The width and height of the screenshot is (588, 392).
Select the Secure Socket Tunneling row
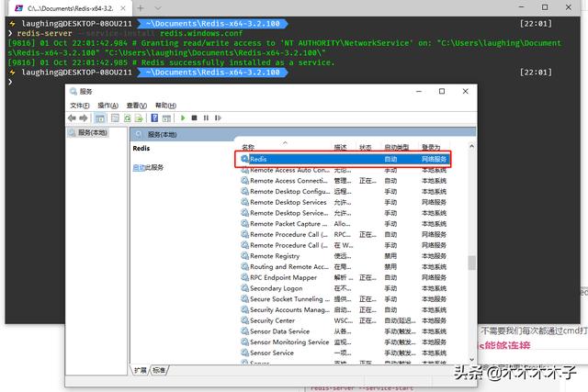(x=343, y=299)
